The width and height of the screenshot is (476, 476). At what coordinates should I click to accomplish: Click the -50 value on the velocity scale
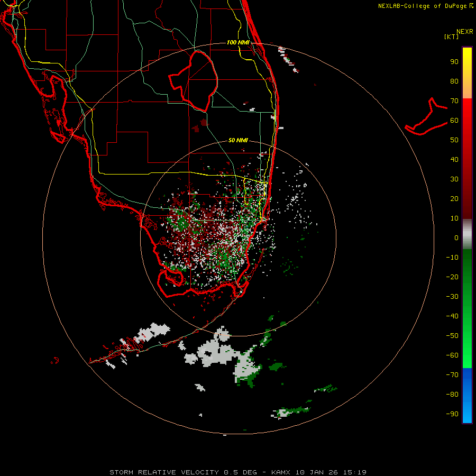452,336
